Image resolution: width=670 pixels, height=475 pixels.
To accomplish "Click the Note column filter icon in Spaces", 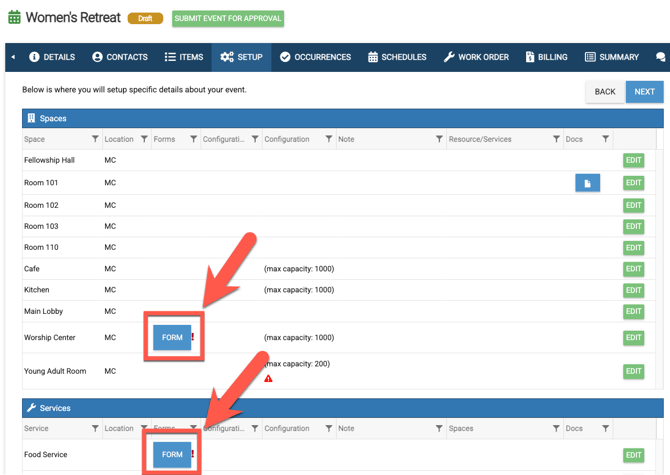I will click(439, 139).
